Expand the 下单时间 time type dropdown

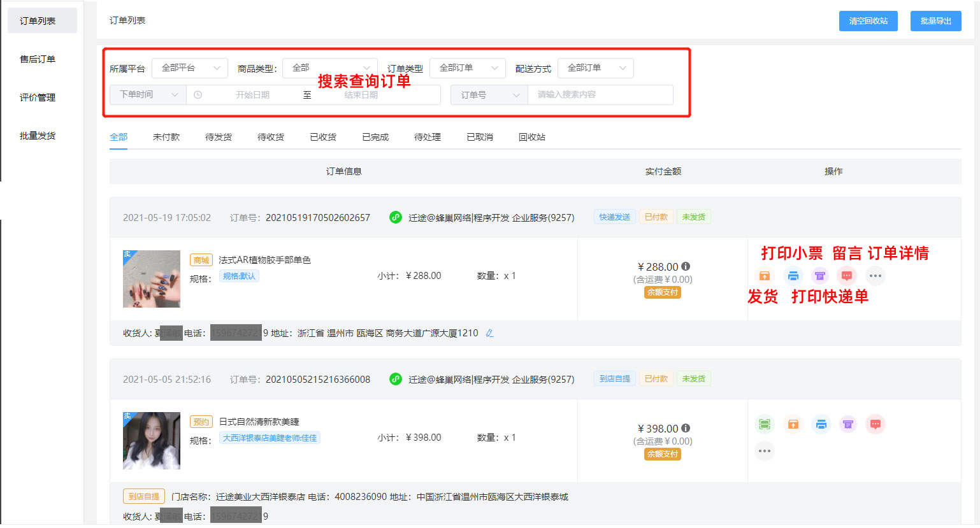click(148, 95)
